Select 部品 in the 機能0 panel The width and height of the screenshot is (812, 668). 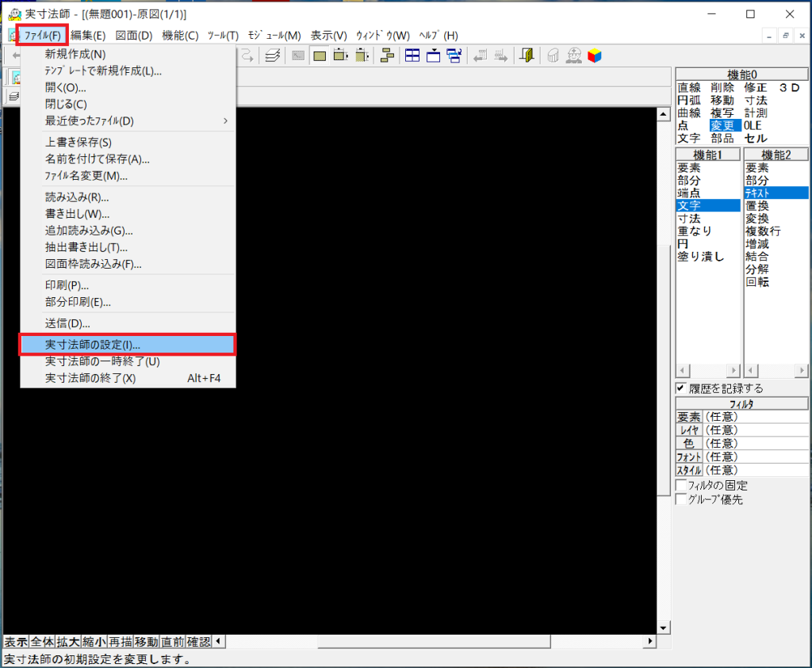click(x=722, y=139)
